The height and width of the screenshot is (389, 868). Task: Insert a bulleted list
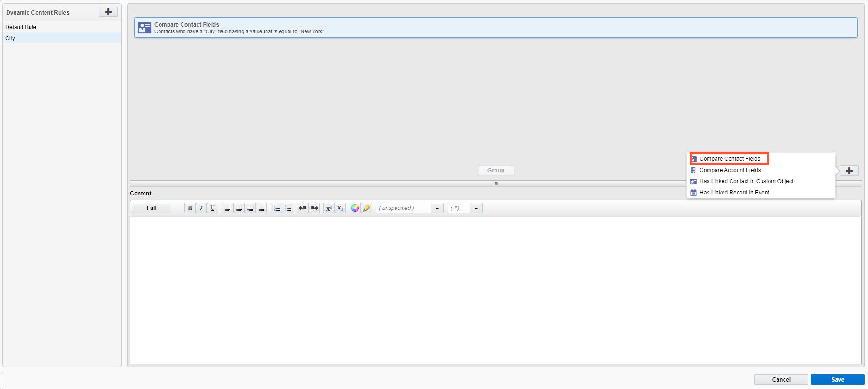(x=288, y=208)
